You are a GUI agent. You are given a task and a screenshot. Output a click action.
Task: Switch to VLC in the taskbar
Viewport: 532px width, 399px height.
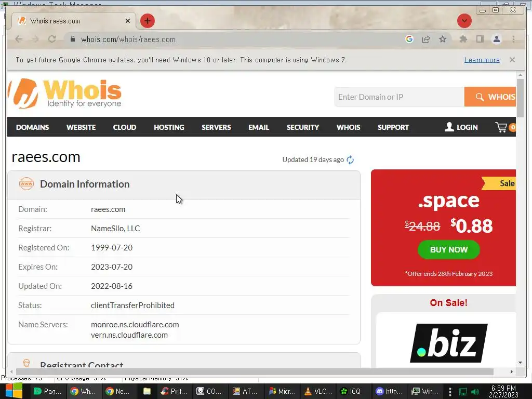318,391
